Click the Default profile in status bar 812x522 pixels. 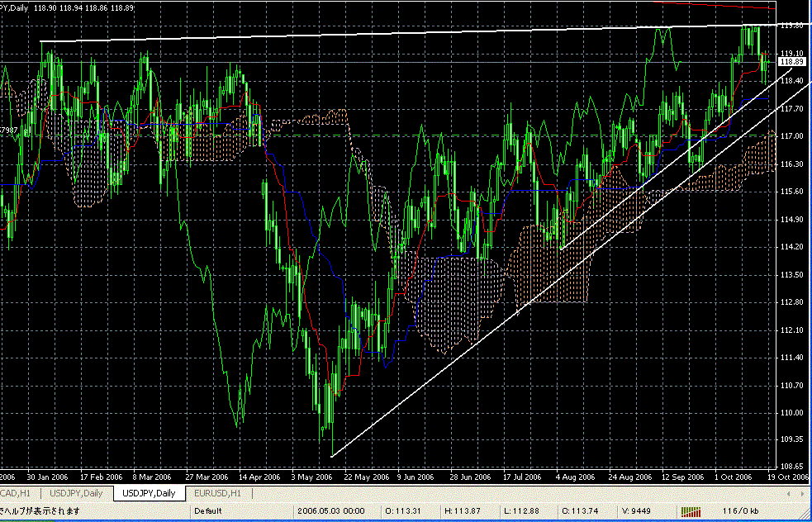pyautogui.click(x=207, y=511)
